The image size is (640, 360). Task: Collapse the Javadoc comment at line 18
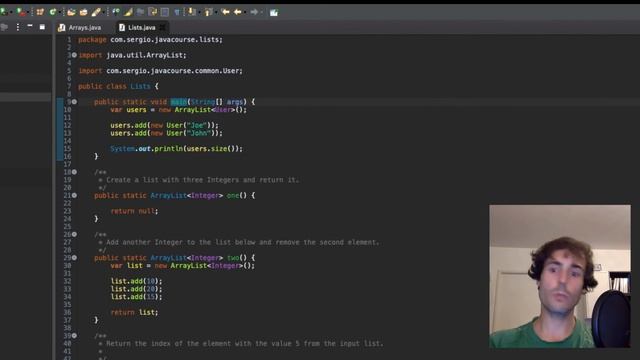pos(74,172)
